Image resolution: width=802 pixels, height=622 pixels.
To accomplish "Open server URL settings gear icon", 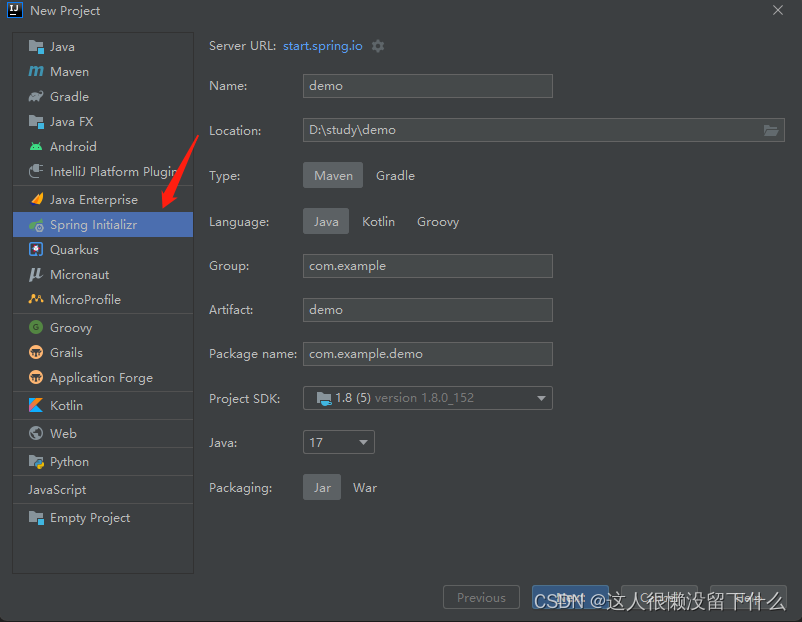I will (378, 46).
